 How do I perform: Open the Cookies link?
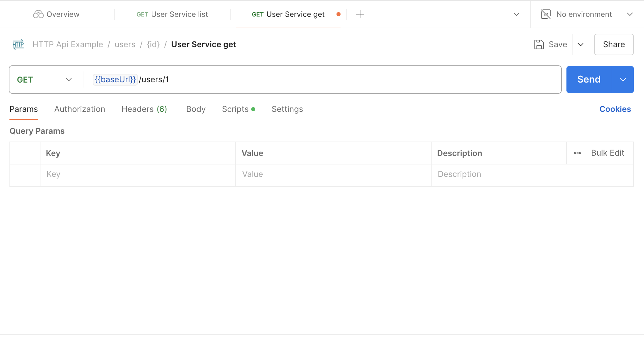(x=615, y=109)
